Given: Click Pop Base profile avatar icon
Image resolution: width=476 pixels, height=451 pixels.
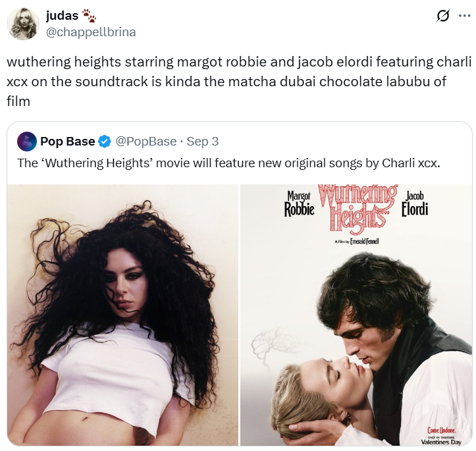Looking at the screenshot, I should click(27, 142).
